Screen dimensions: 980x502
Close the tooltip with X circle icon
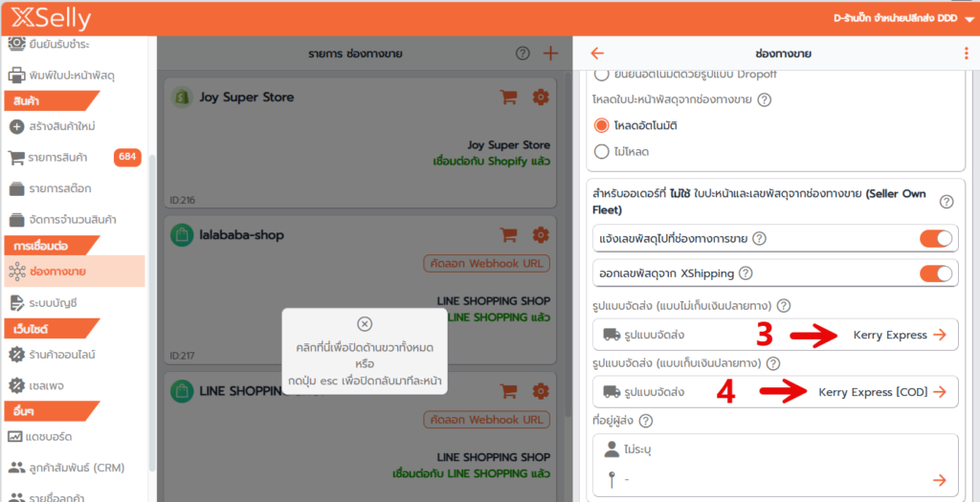(364, 324)
